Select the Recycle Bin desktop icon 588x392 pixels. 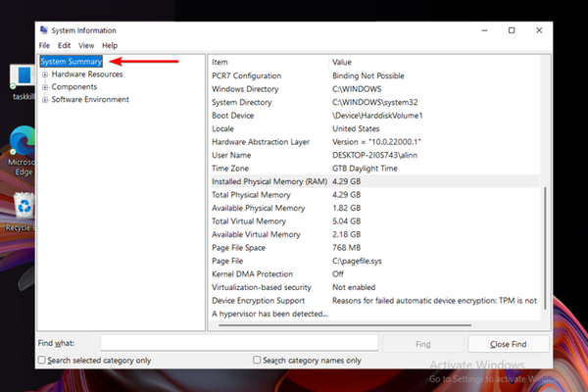(22, 208)
